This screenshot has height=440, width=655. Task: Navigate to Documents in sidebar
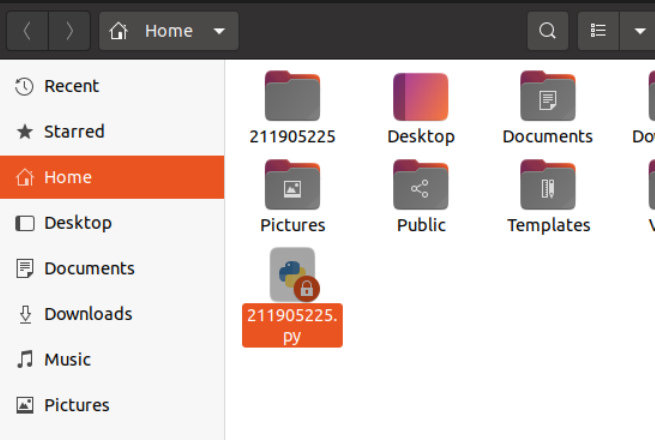(89, 268)
